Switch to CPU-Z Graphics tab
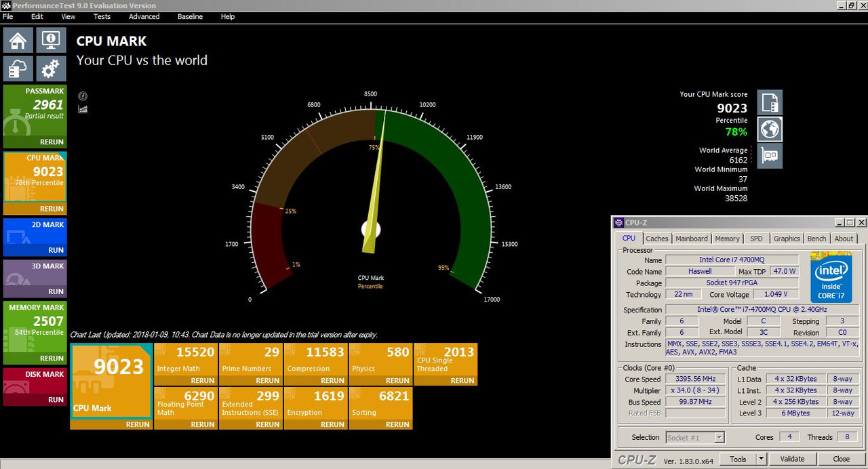The width and height of the screenshot is (868, 469). click(x=787, y=239)
